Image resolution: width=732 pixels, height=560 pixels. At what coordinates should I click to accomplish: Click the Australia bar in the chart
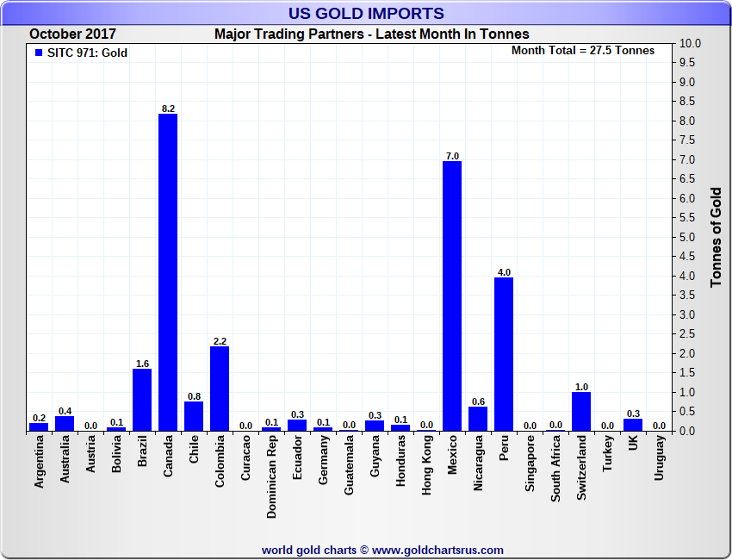pyautogui.click(x=65, y=424)
